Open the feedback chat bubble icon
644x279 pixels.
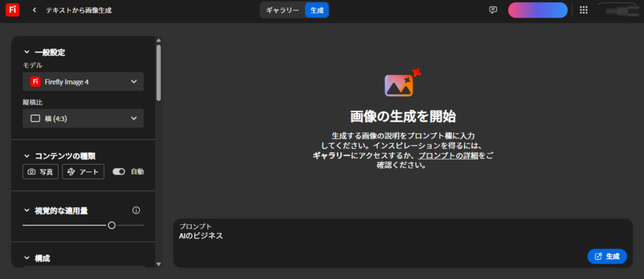click(x=493, y=10)
